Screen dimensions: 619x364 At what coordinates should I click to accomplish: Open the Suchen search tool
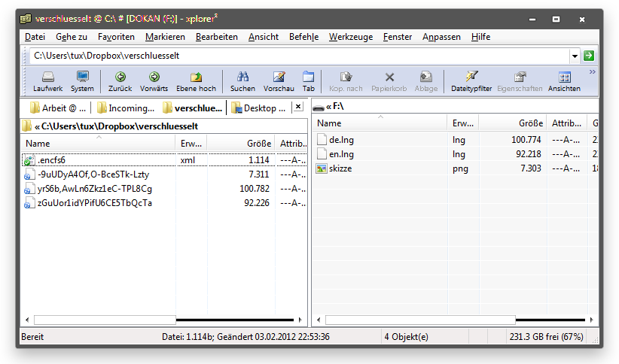242,80
